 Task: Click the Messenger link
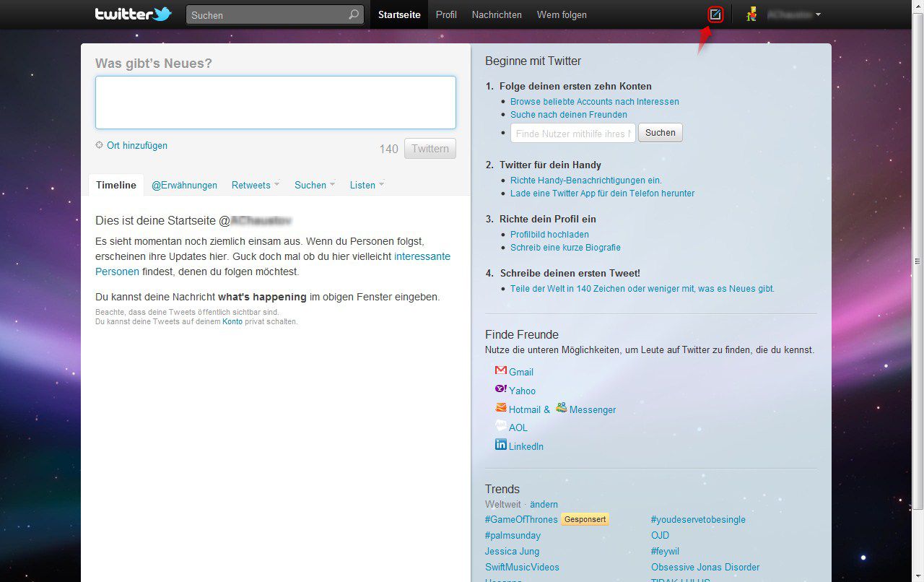click(x=593, y=409)
